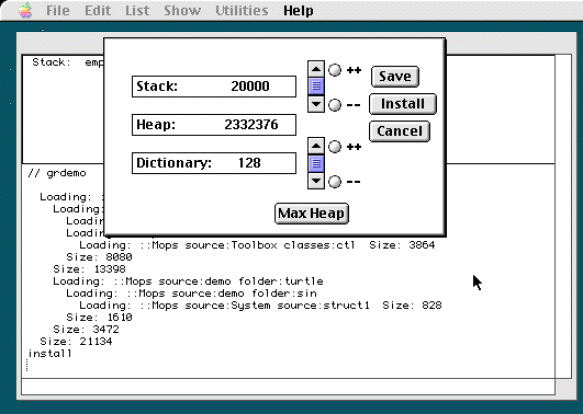The height and width of the screenshot is (414, 583).
Task: Click the Install button
Action: coord(403,104)
